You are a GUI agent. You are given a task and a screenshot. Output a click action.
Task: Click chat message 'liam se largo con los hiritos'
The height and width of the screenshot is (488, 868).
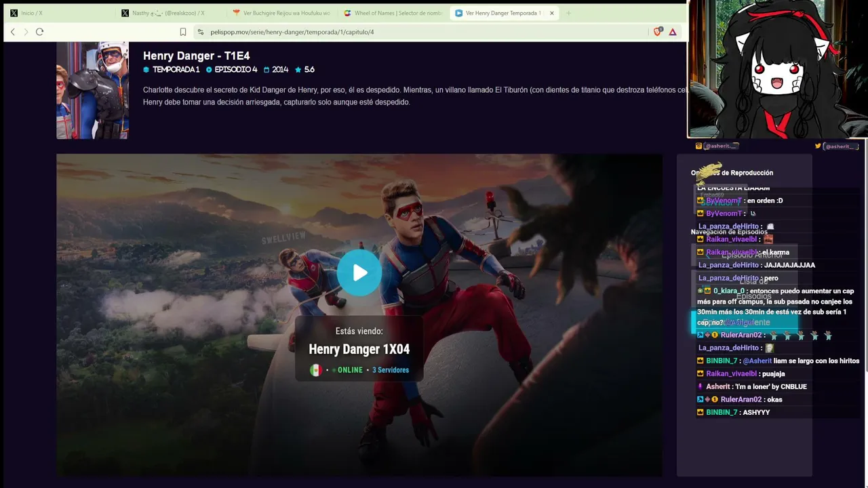point(816,361)
